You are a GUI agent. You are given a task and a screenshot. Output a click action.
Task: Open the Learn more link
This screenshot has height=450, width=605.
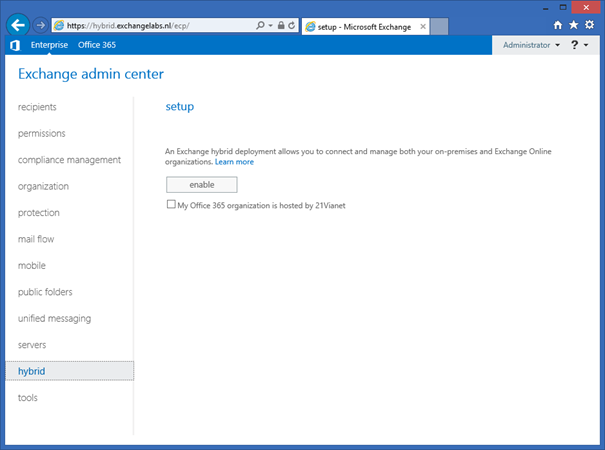click(x=234, y=162)
